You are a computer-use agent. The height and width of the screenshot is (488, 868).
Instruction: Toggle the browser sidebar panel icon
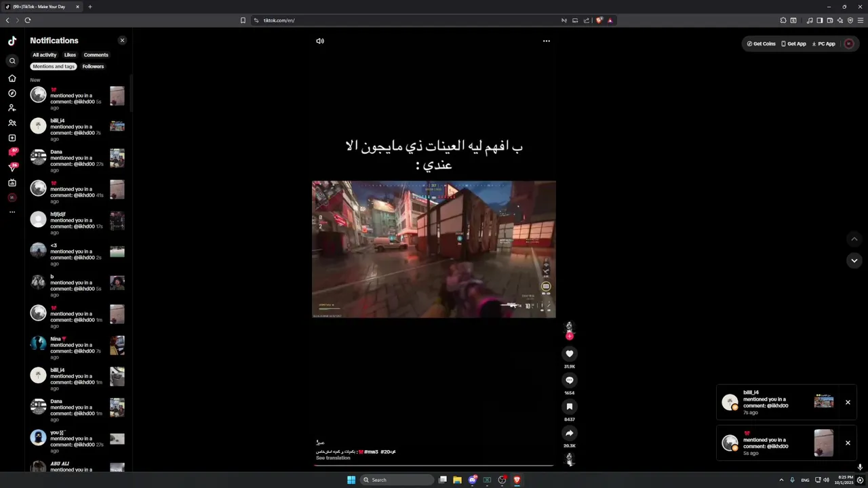click(820, 20)
